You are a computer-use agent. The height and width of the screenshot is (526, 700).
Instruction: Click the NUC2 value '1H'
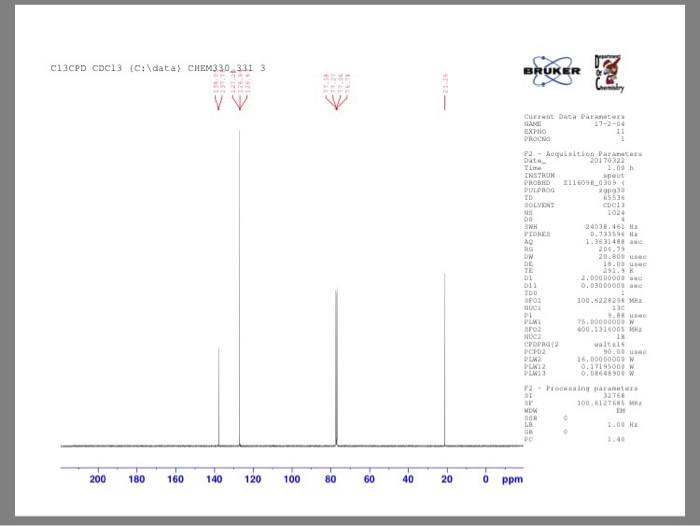621,337
